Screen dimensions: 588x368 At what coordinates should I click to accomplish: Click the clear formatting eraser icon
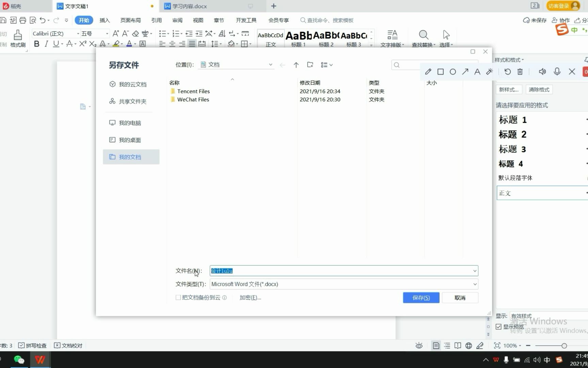[135, 33]
